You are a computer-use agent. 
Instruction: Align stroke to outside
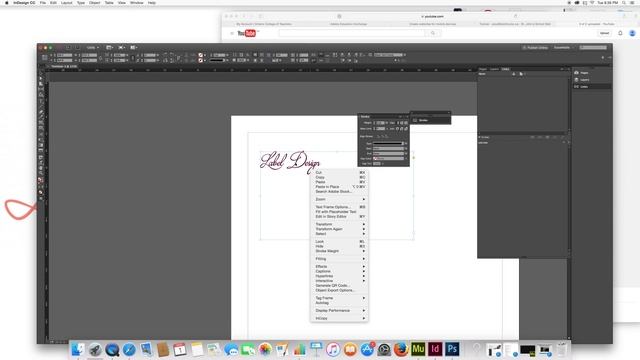pyautogui.click(x=387, y=136)
